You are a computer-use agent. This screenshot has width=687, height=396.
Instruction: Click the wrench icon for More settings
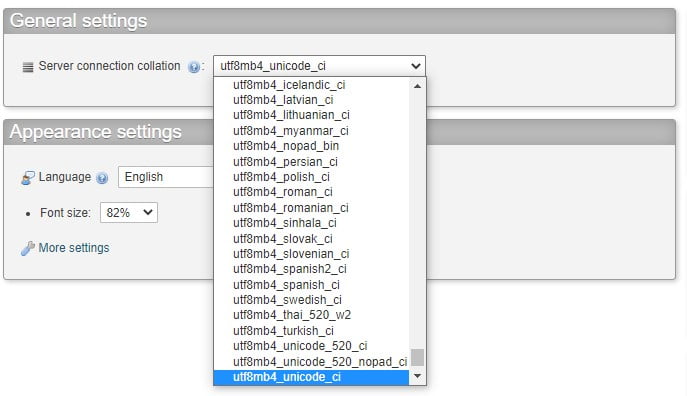(x=28, y=248)
